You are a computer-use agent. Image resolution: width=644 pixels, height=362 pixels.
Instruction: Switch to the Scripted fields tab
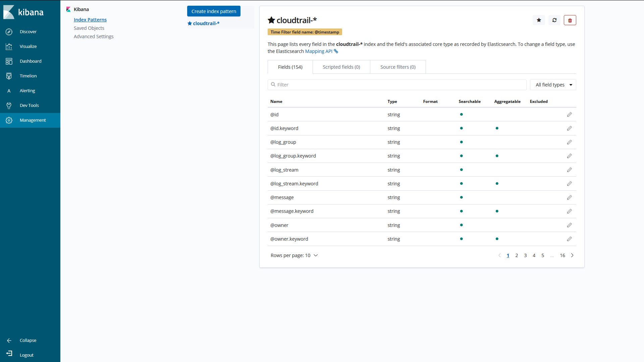click(341, 67)
